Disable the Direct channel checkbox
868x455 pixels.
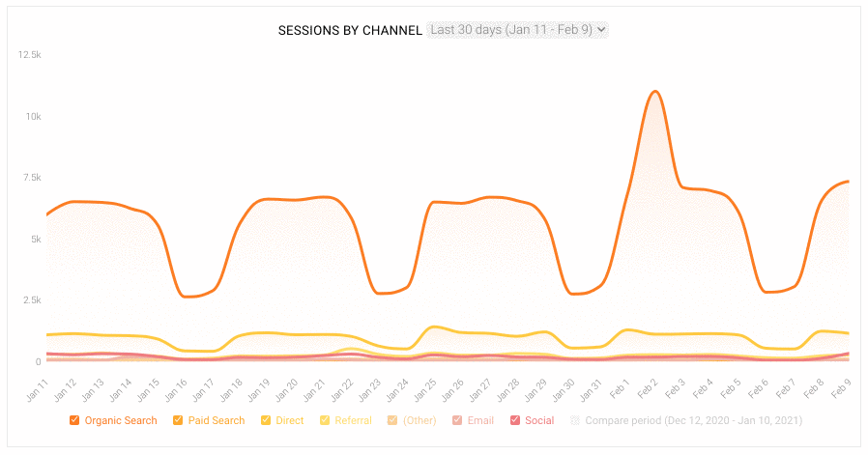point(266,420)
